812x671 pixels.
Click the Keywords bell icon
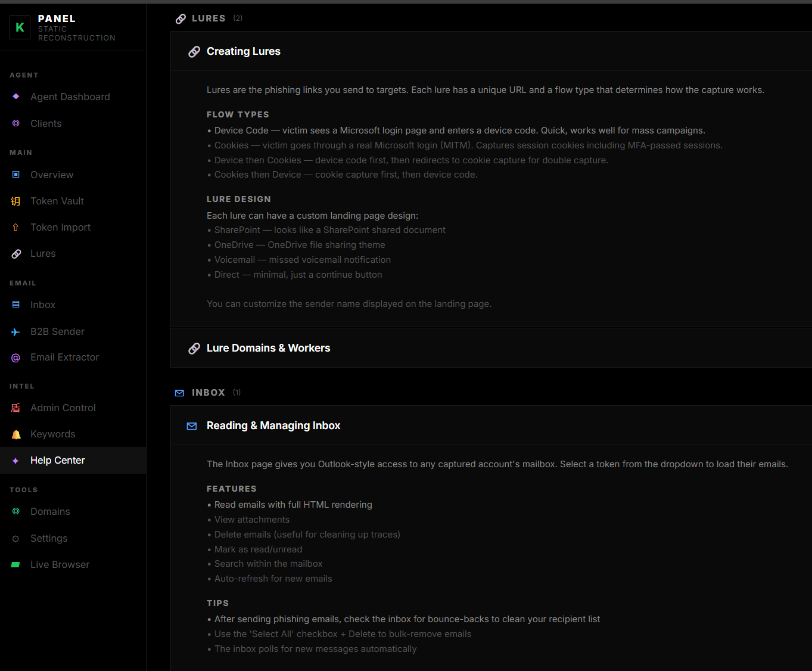point(16,434)
